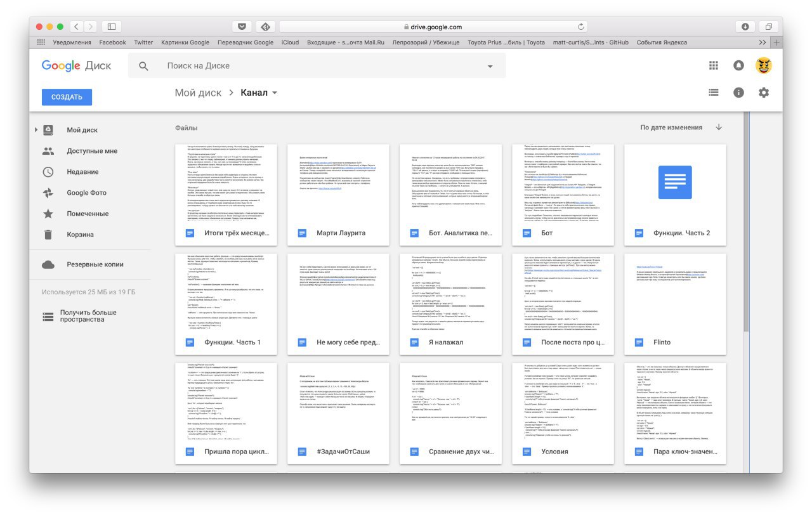Expand Мой диск tree arrow
This screenshot has width=812, height=515.
point(36,130)
